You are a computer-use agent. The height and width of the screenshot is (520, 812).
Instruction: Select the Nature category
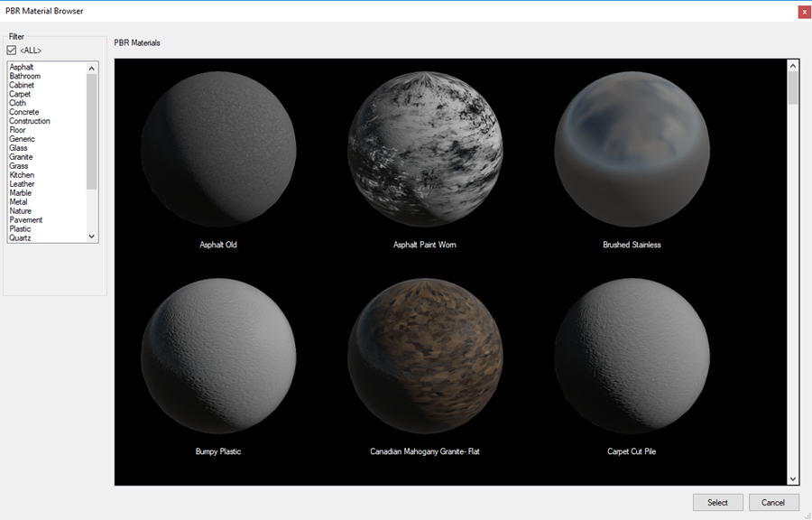20,210
